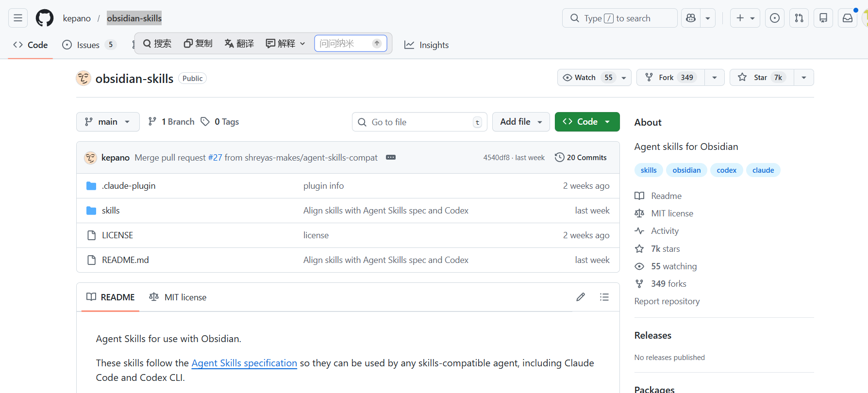This screenshot has width=868, height=393.
Task: Open the hamburger navigation menu
Action: point(18,18)
